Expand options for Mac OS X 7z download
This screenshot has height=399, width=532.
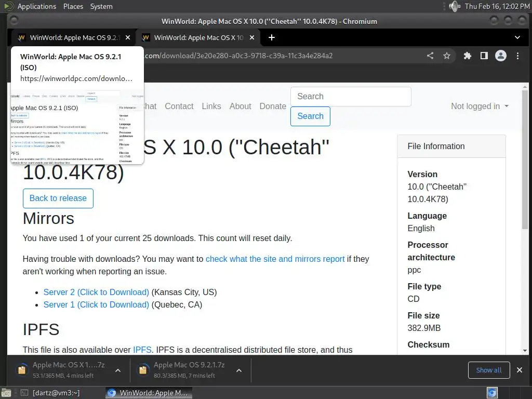coord(118,370)
